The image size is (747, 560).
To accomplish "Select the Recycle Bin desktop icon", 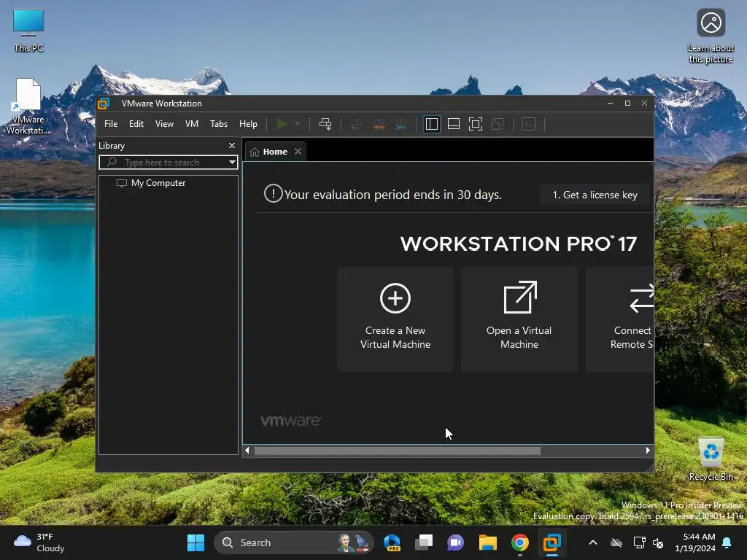I will coord(711,459).
